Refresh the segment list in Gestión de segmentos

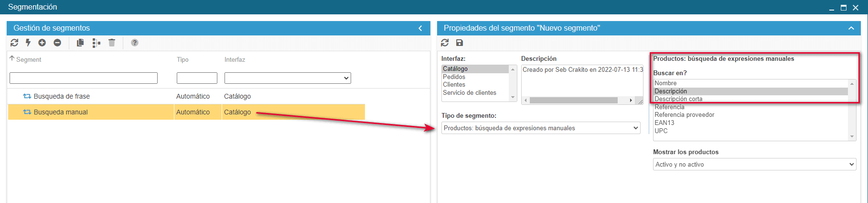(x=14, y=43)
